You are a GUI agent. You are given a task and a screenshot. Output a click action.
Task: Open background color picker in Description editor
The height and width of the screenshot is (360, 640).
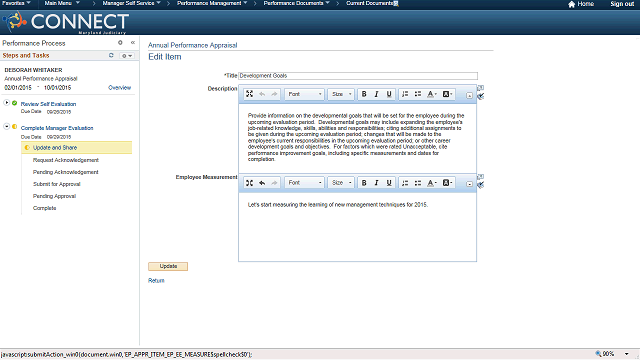[x=448, y=94]
